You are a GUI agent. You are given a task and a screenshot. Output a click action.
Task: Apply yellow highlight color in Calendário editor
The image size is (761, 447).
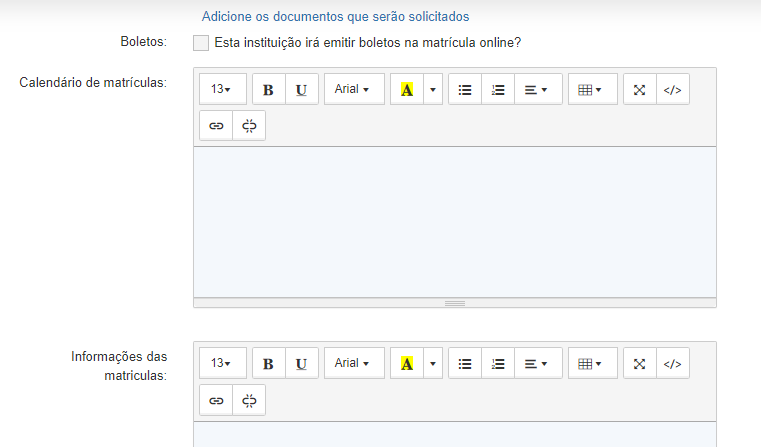click(407, 89)
